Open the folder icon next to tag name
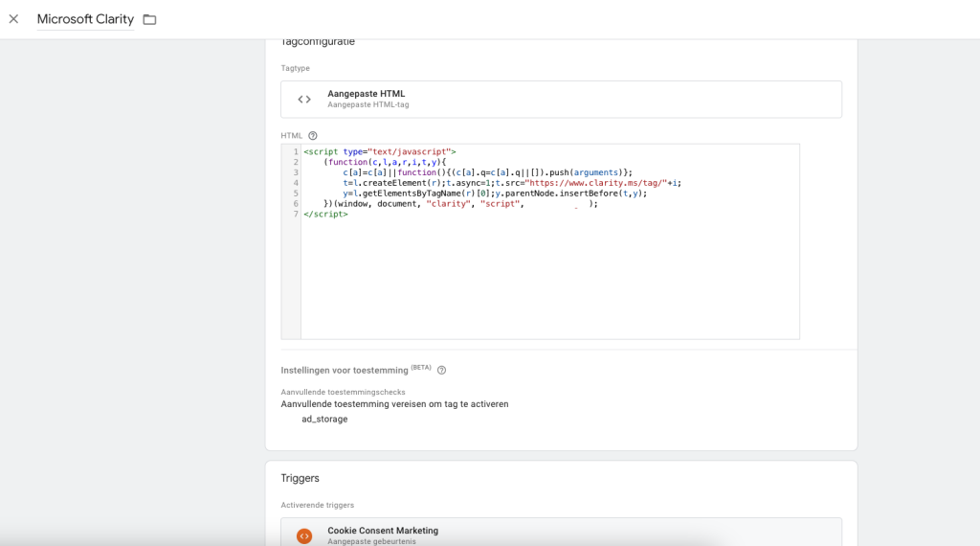The width and height of the screenshot is (980, 546). click(x=149, y=19)
